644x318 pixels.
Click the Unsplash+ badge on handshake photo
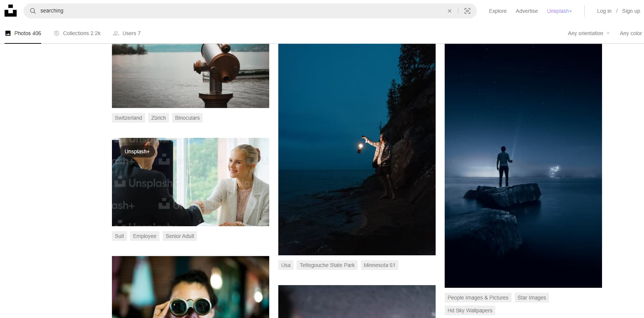[137, 151]
